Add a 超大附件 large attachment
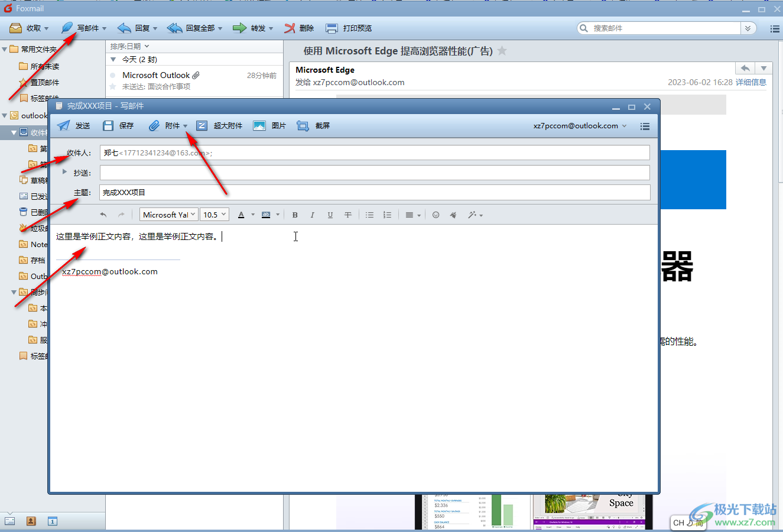The height and width of the screenshot is (532, 783). click(x=219, y=126)
